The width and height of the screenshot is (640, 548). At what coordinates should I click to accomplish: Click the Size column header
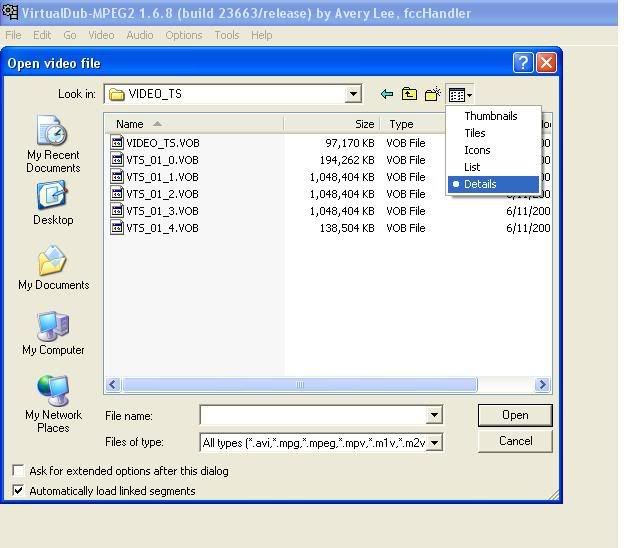[x=331, y=124]
